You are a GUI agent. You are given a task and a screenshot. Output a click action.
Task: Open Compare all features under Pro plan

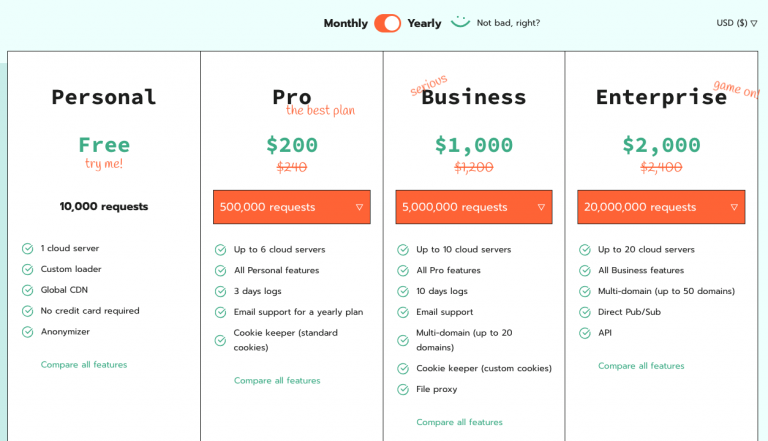(277, 381)
